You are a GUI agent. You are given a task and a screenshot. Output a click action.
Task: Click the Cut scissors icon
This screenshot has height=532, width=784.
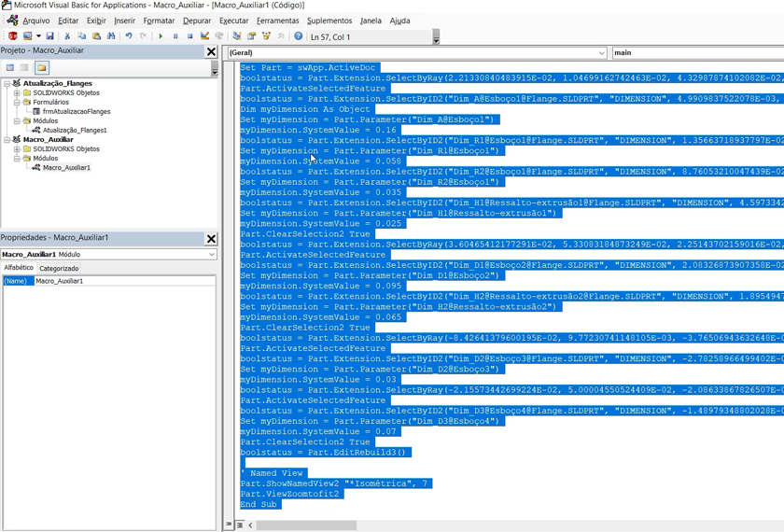pyautogui.click(x=67, y=36)
